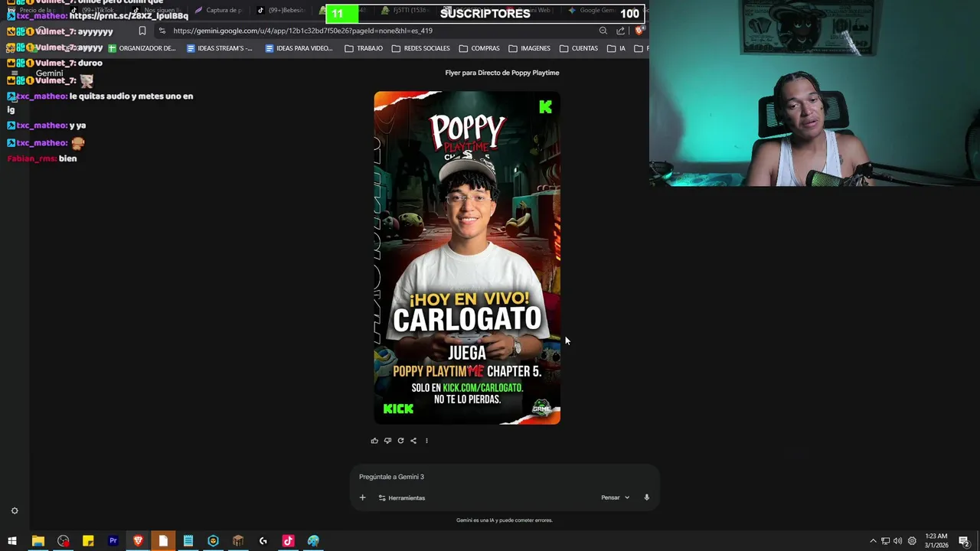Screen dimensions: 980x551
Task: Click the share icon in address bar
Action: click(620, 31)
